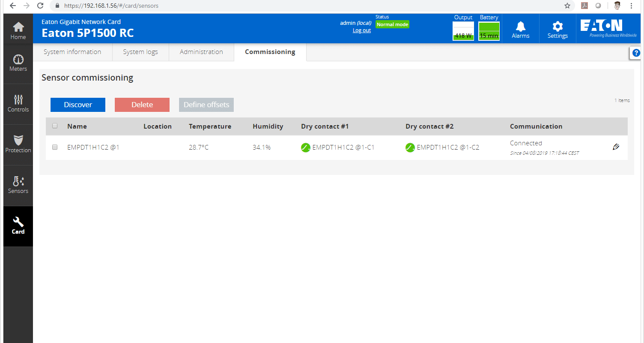Open the Sensors section

18,185
